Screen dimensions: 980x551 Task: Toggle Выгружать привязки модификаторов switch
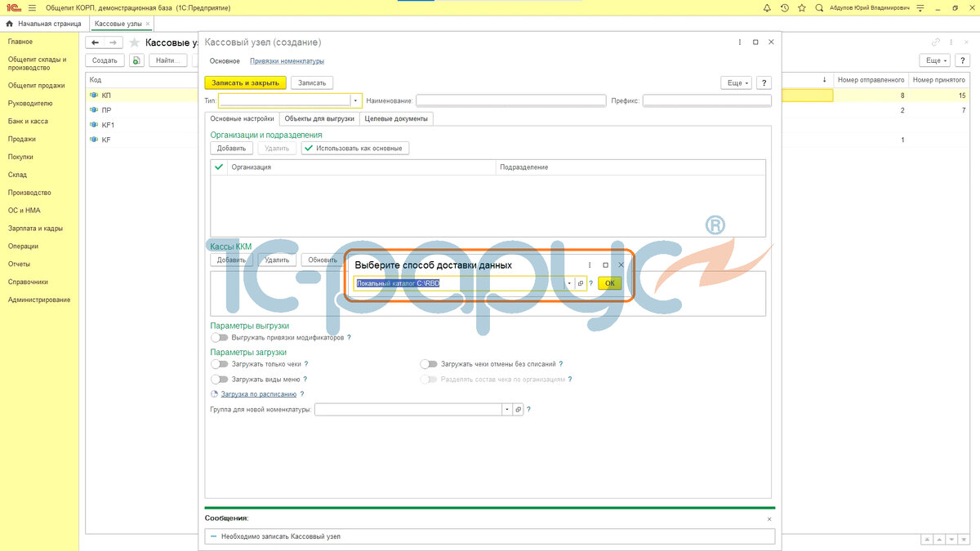(219, 337)
